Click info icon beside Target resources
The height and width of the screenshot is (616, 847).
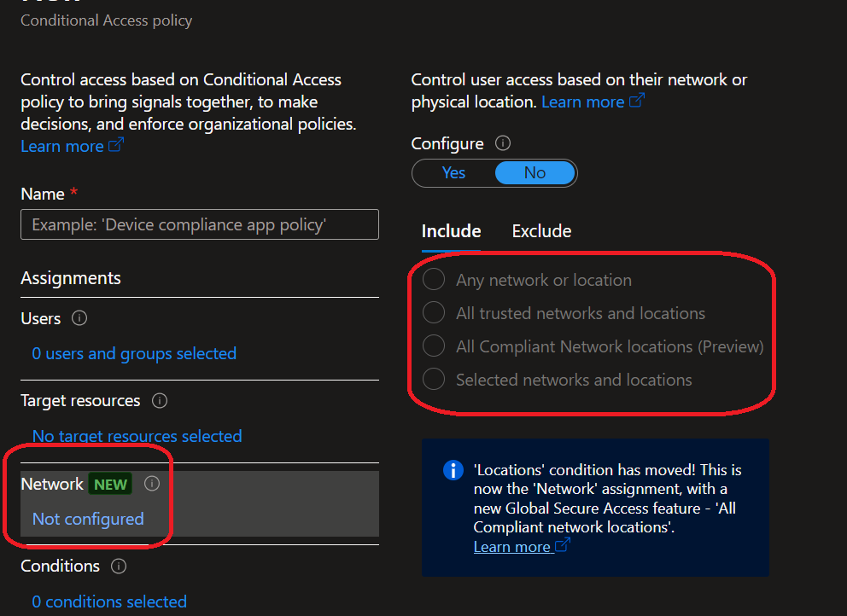[x=159, y=400]
